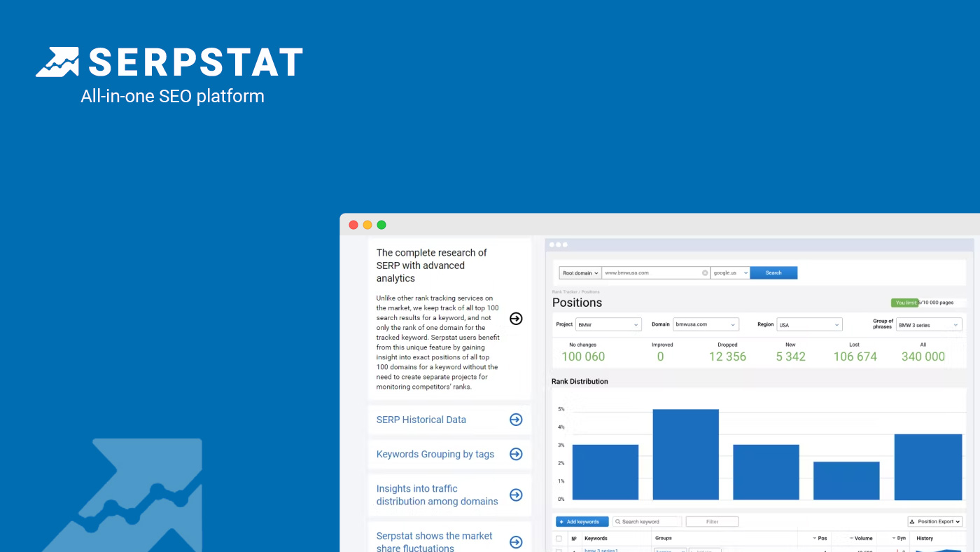Open the google.us search engine dropdown
This screenshot has width=980, height=552.
point(730,272)
